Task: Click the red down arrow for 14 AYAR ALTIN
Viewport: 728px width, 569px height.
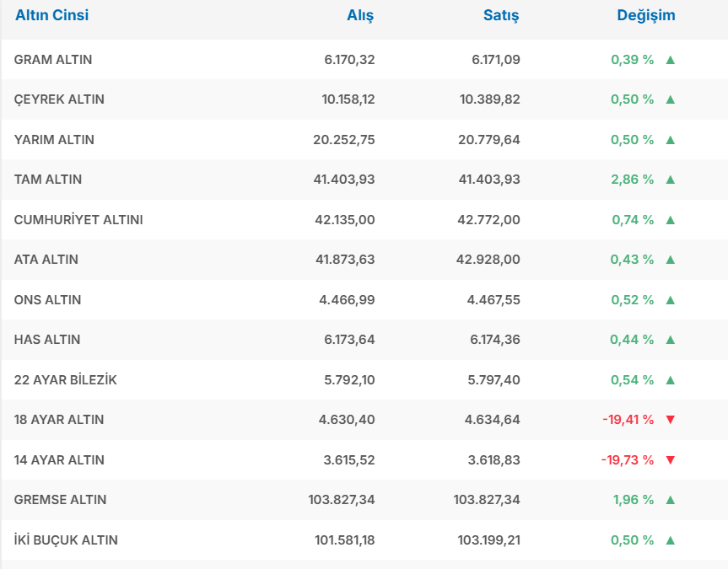Action: (671, 460)
